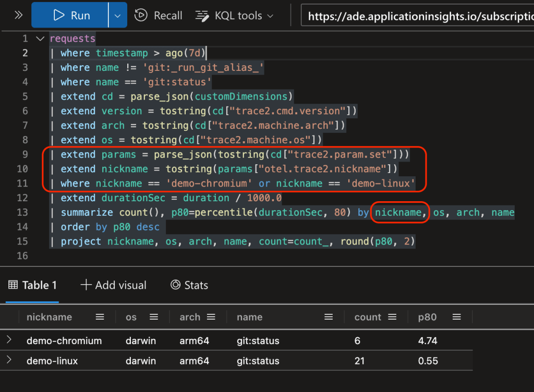The image size is (534, 392).
Task: Open the os column menu icon
Action: tap(154, 316)
